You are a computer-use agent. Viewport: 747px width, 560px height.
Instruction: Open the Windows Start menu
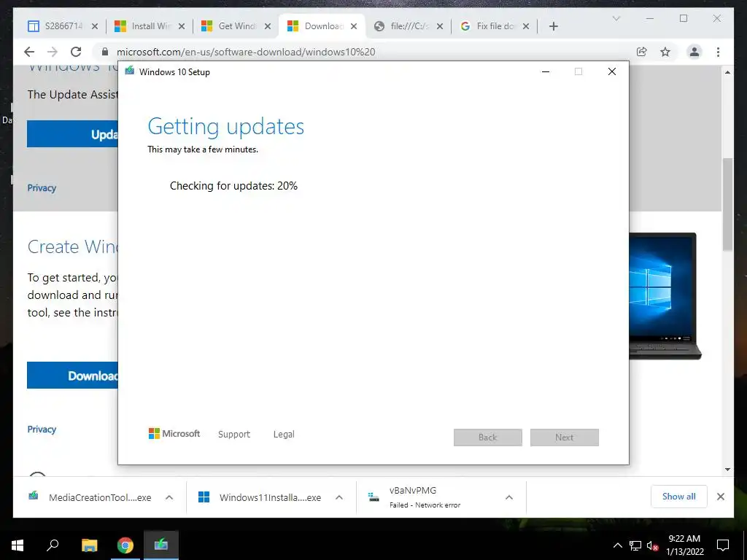[18, 545]
